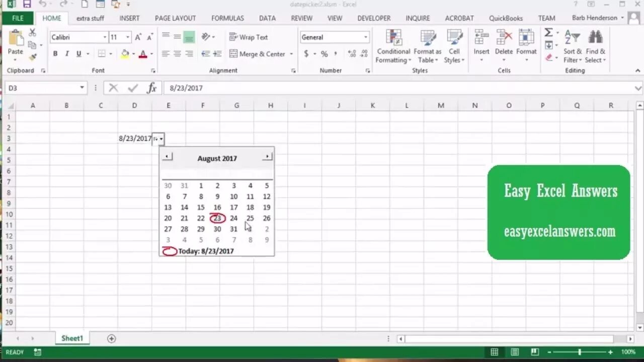
Task: Decrease font size with the small A icon
Action: coord(150,37)
